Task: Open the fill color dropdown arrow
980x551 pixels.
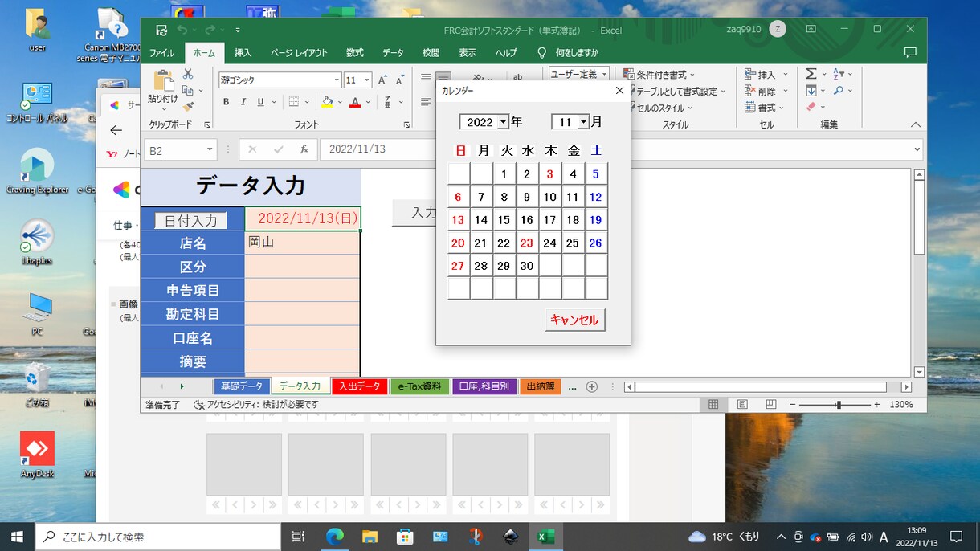Action: [338, 102]
